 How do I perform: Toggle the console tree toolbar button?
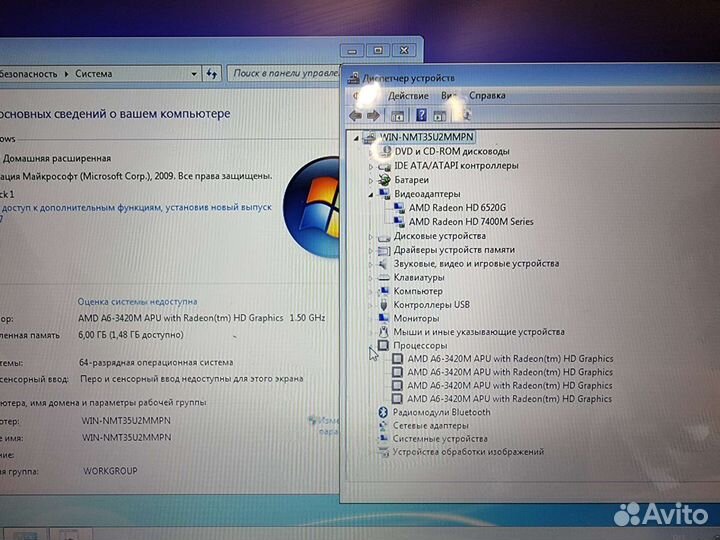tap(397, 116)
